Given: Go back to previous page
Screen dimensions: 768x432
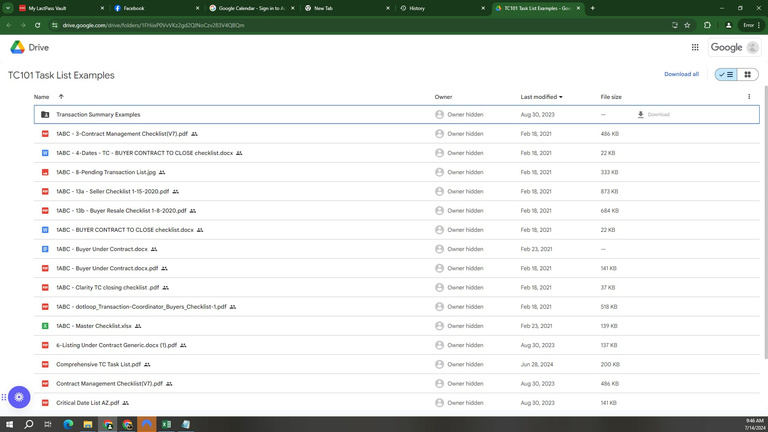Looking at the screenshot, I should click(9, 25).
